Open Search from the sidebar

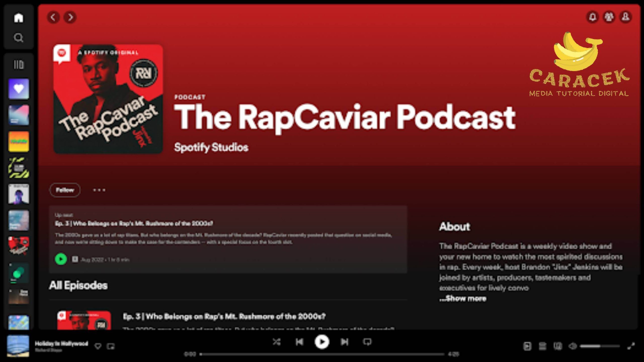pyautogui.click(x=19, y=38)
